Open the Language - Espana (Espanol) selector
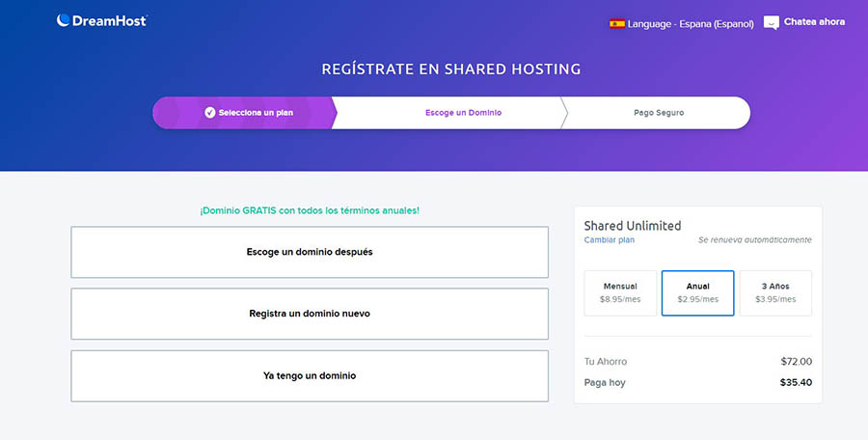 (x=690, y=23)
